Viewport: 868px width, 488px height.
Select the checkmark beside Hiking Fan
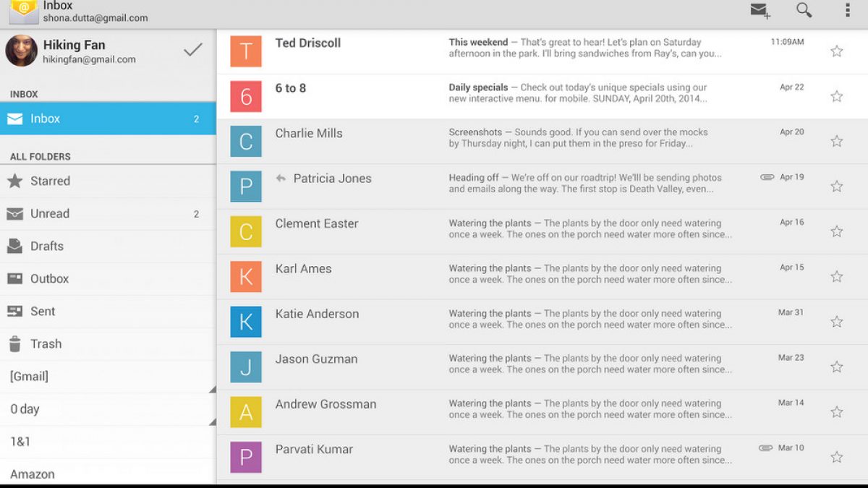click(x=193, y=50)
